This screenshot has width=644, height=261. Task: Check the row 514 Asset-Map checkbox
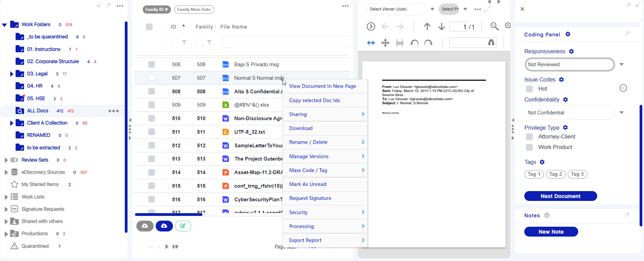pos(152,172)
